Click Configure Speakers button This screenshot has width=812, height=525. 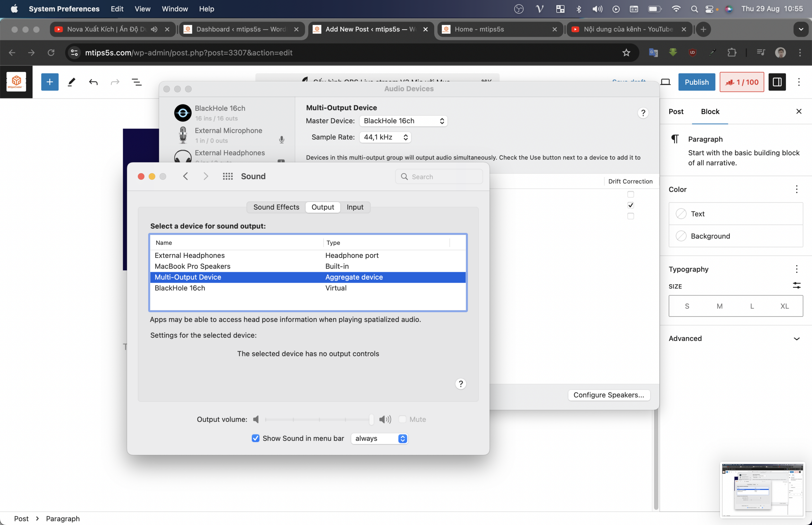click(608, 395)
